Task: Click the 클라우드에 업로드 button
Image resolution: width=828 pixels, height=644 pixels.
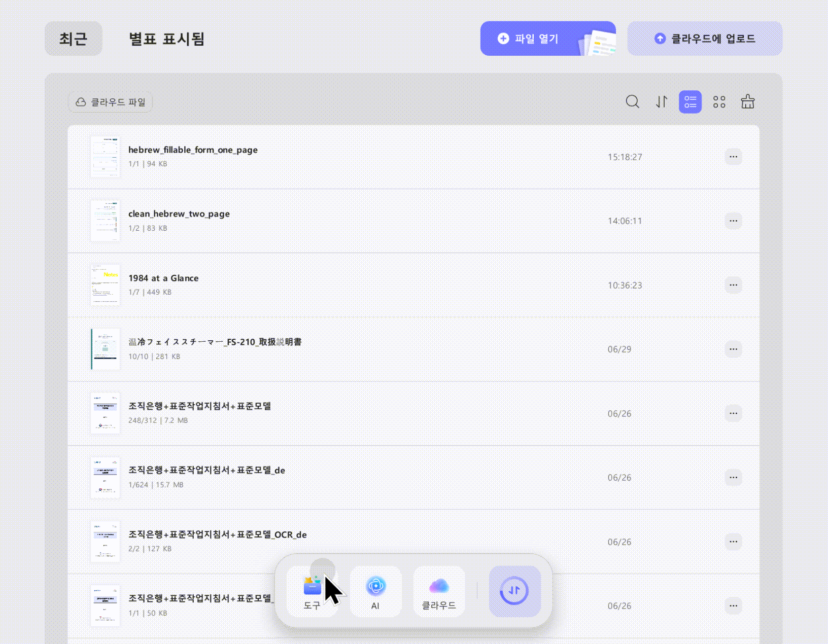Action: click(x=705, y=39)
